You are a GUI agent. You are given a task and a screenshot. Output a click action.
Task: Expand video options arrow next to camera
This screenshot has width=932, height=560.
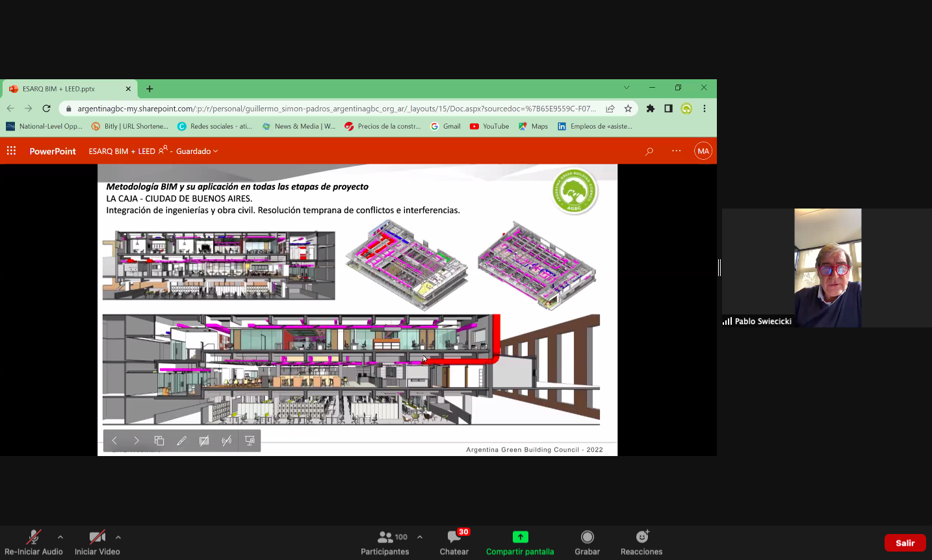(118, 537)
